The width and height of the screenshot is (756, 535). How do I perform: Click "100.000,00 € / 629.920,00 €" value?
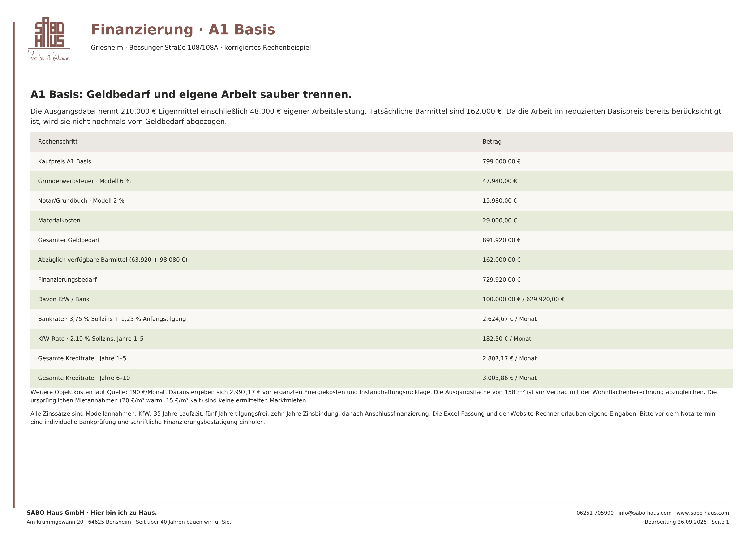[523, 299]
